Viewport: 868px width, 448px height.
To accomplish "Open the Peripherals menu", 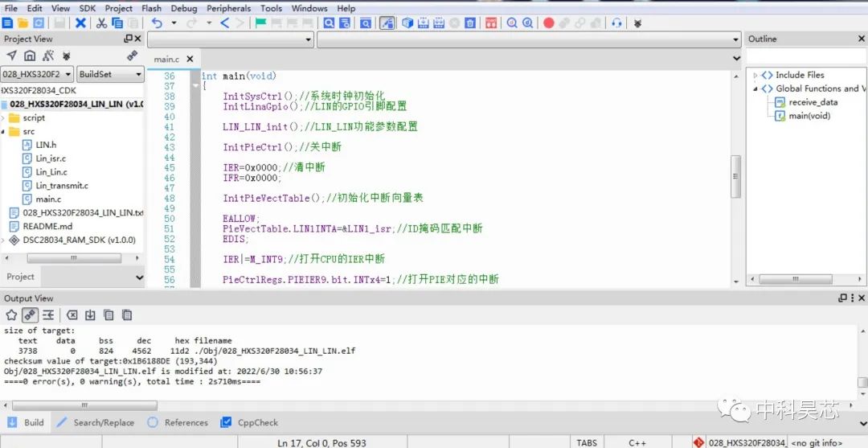I will (228, 8).
